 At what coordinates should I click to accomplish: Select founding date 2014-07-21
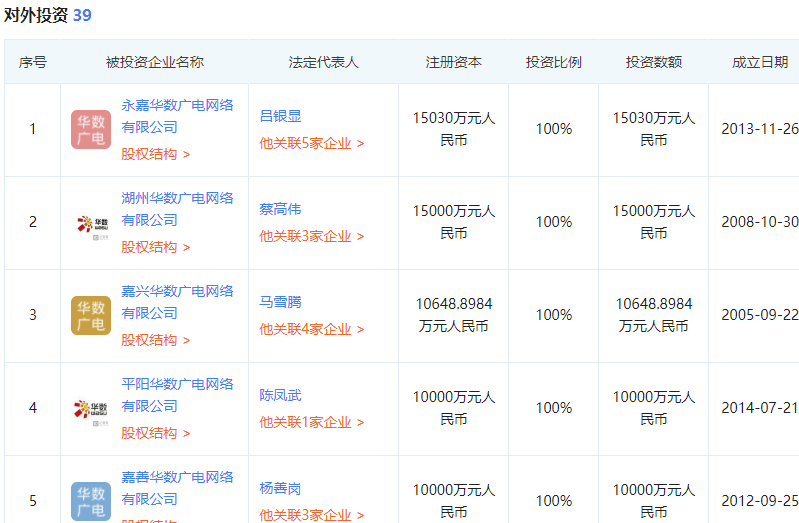[760, 408]
